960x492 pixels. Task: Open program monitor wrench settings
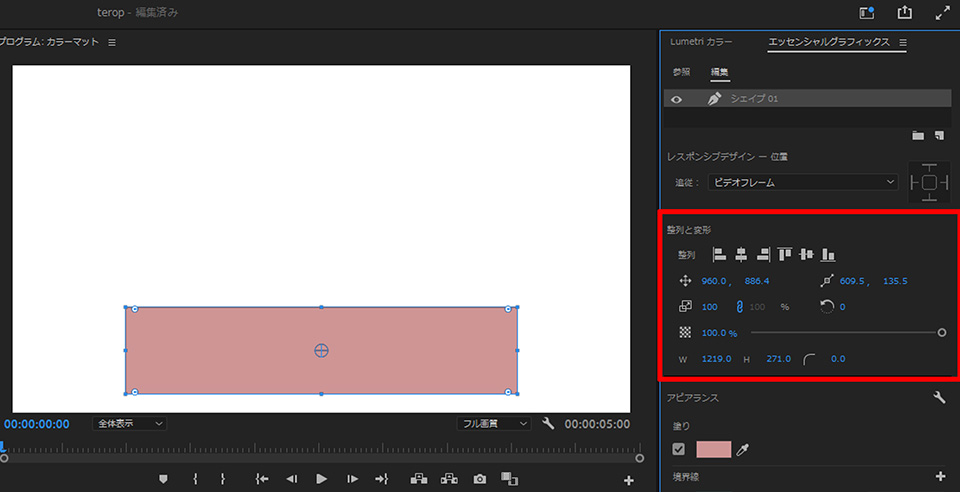pyautogui.click(x=548, y=423)
